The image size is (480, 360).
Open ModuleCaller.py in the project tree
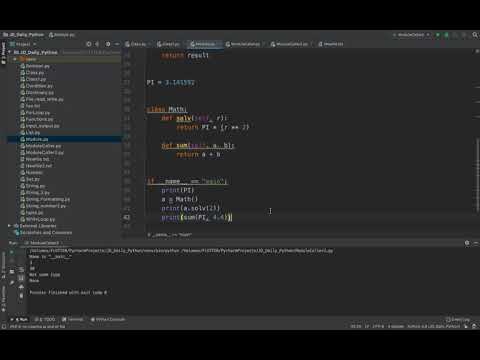point(41,146)
